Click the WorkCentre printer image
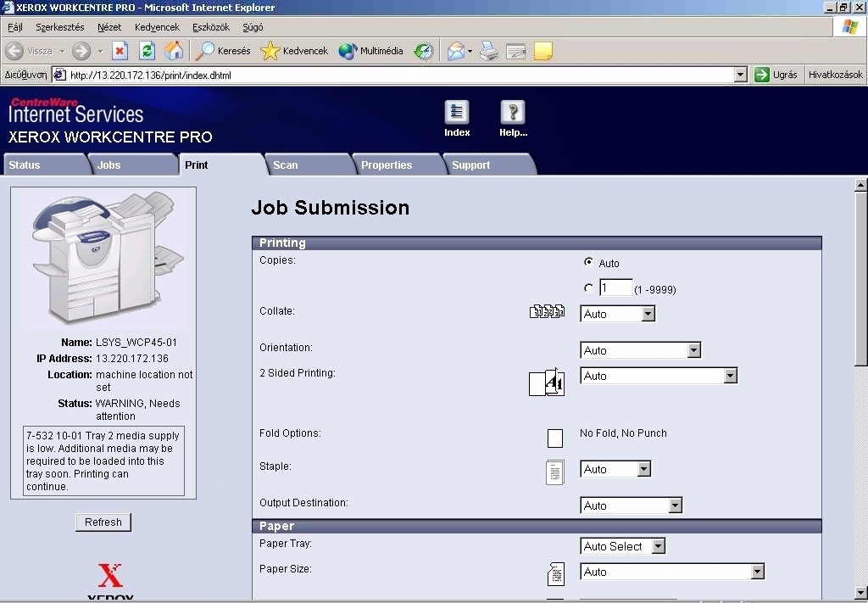The image size is (868, 603). pyautogui.click(x=108, y=257)
